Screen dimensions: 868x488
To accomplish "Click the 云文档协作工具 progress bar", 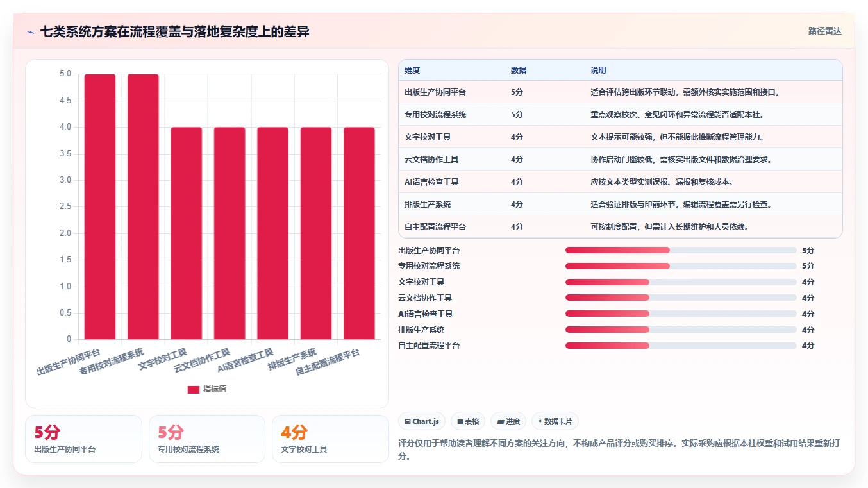I will pyautogui.click(x=681, y=298).
